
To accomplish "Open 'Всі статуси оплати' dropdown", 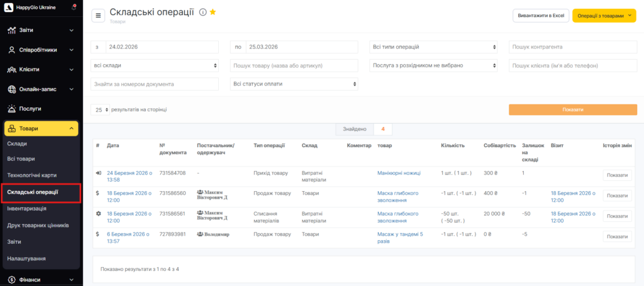I will 294,84.
